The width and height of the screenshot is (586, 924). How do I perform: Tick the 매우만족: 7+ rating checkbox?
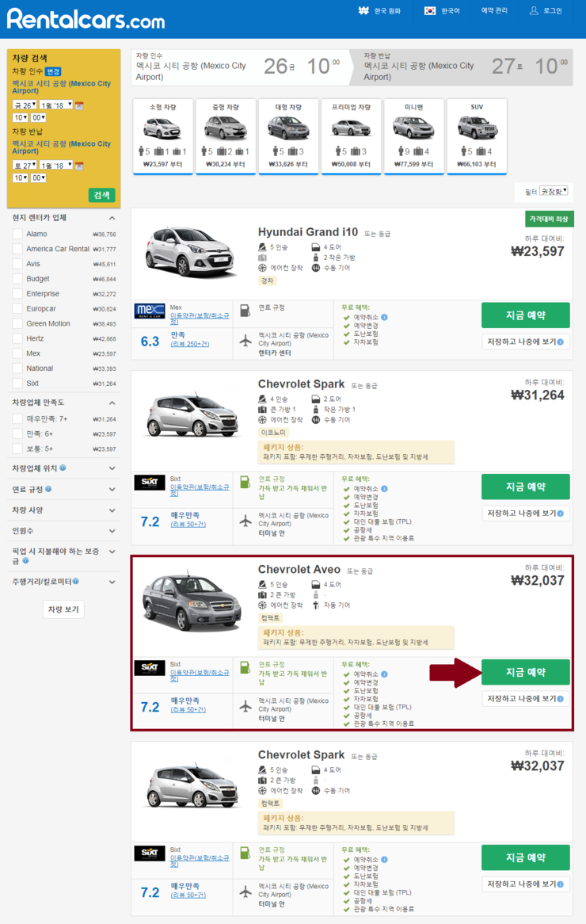pos(17,419)
